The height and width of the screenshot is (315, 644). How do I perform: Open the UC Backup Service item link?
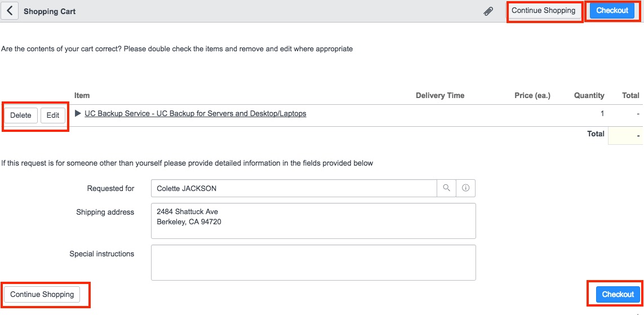pos(195,114)
